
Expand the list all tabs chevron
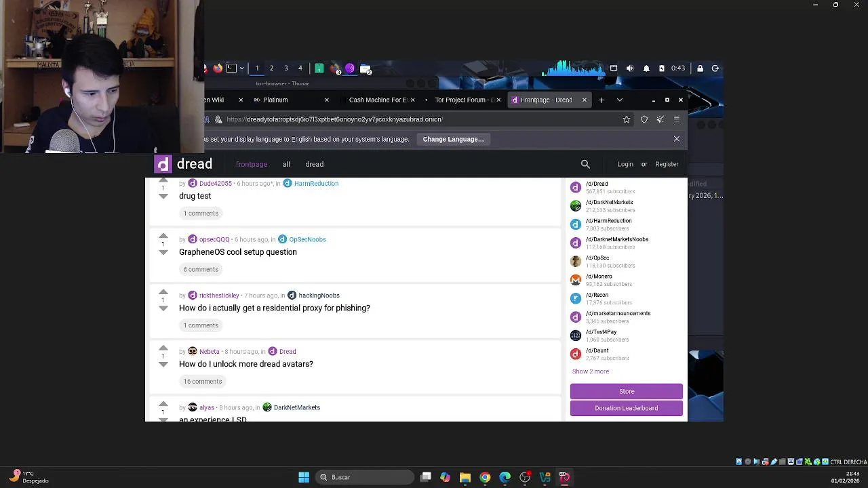pyautogui.click(x=619, y=100)
